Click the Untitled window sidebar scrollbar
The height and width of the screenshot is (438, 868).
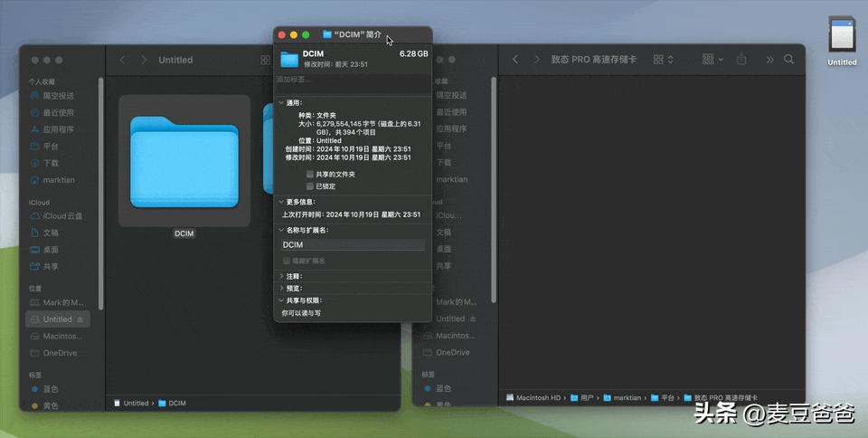click(100, 193)
